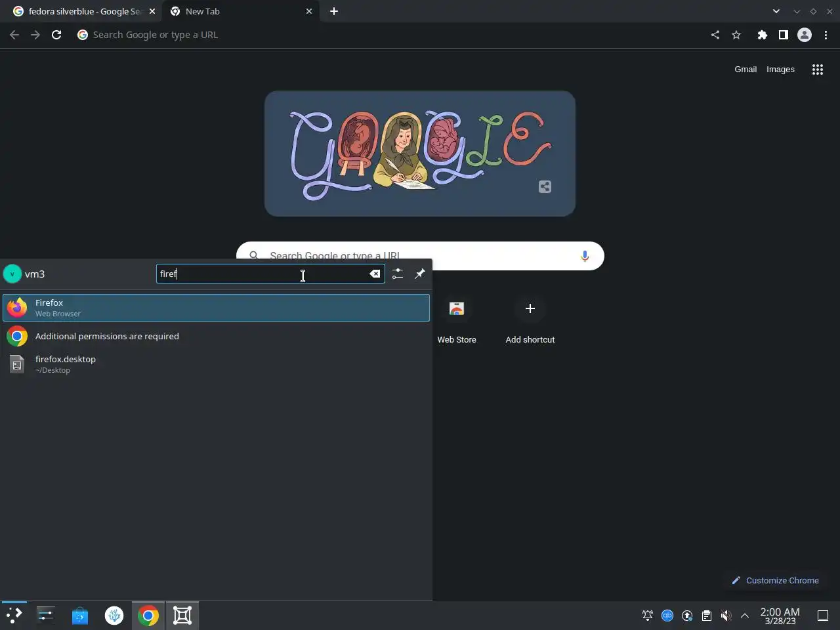
Task: Open muted volume tray icon
Action: pos(726,616)
